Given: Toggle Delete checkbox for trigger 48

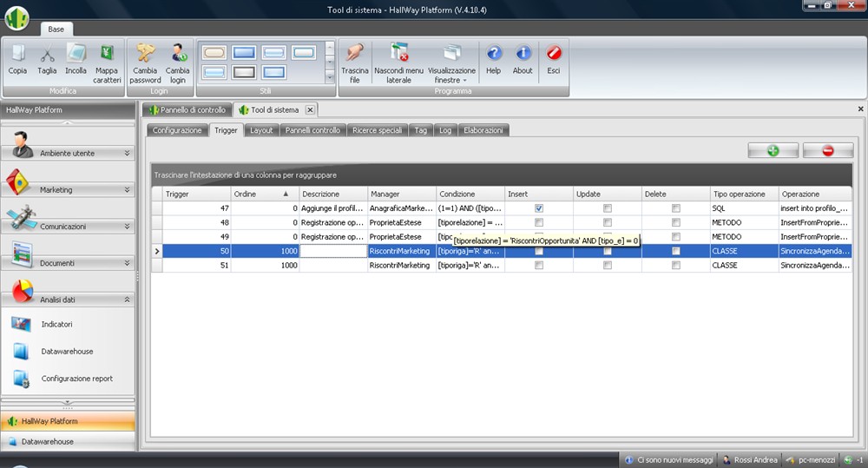Looking at the screenshot, I should 675,222.
